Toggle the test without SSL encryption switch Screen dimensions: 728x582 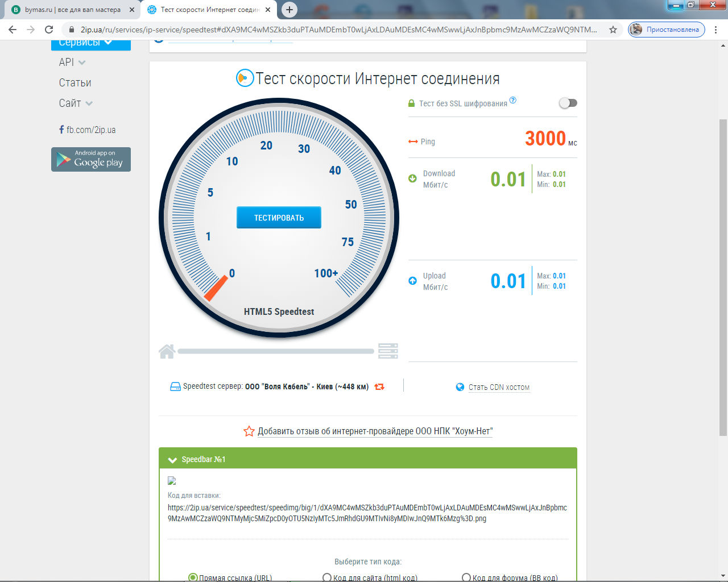[x=568, y=103]
